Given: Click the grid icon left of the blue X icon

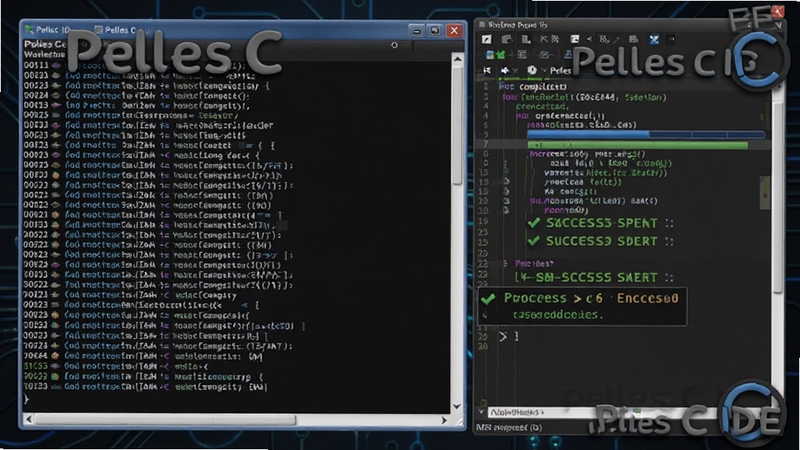Looking at the screenshot, I should coord(634,39).
